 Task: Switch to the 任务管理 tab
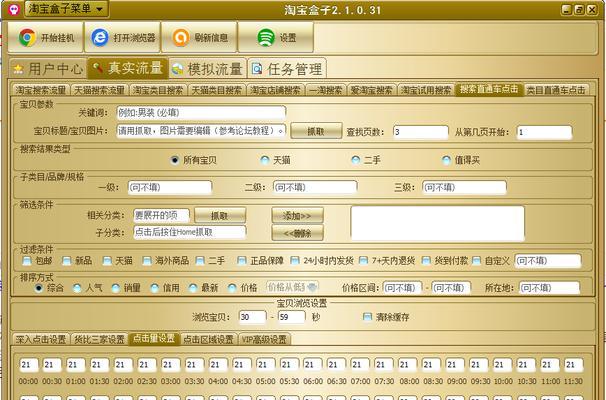[287, 69]
